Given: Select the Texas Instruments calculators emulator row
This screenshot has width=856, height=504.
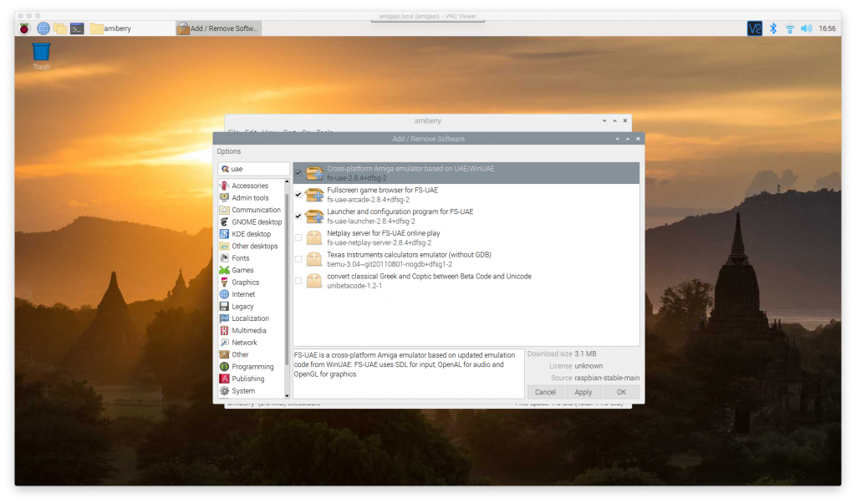Looking at the screenshot, I should [466, 259].
